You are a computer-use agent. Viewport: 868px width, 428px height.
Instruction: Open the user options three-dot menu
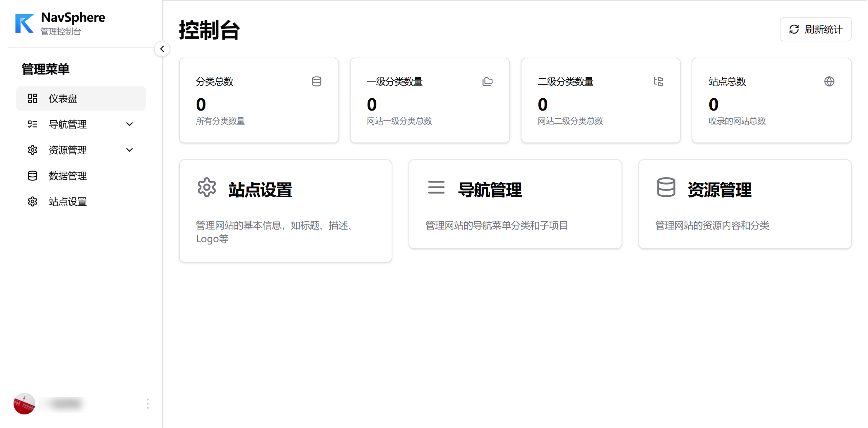pyautogui.click(x=147, y=404)
